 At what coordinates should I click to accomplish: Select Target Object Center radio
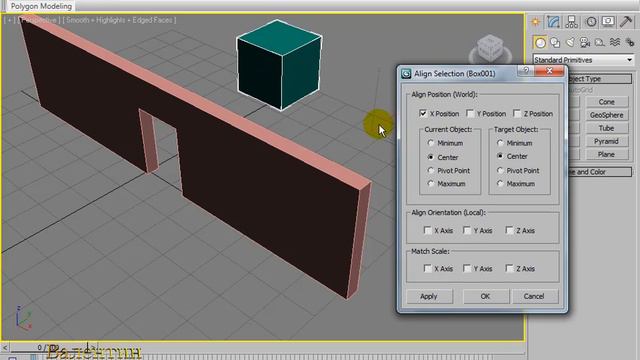click(x=500, y=156)
